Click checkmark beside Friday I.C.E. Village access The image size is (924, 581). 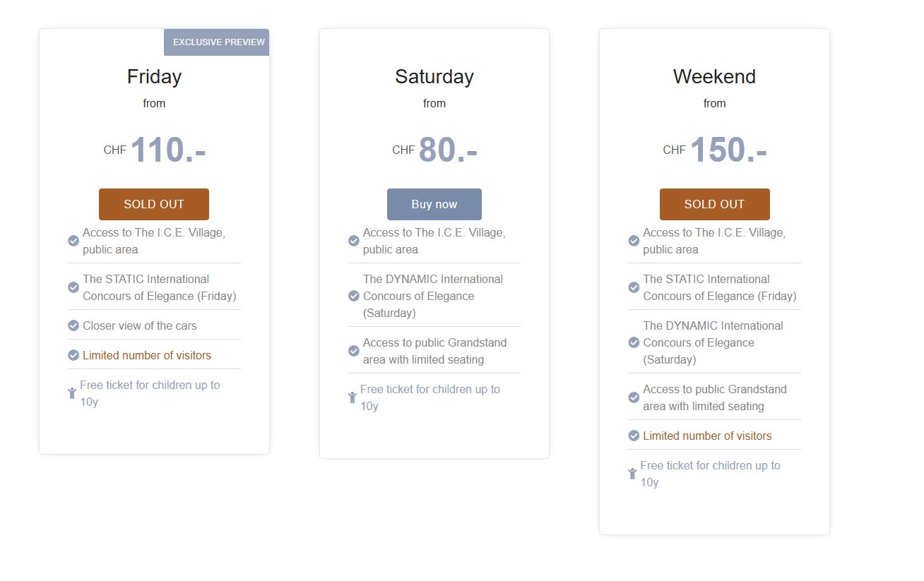tap(73, 241)
